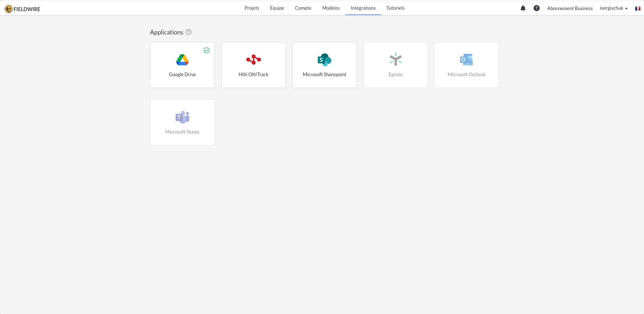This screenshot has height=314, width=644.
Task: Click the Applications heading
Action: click(x=167, y=32)
